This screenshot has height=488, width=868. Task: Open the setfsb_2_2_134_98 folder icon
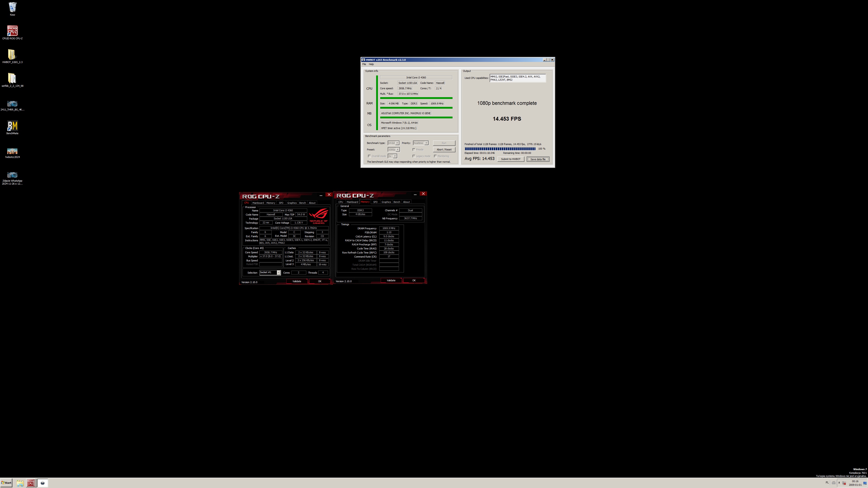(x=12, y=80)
